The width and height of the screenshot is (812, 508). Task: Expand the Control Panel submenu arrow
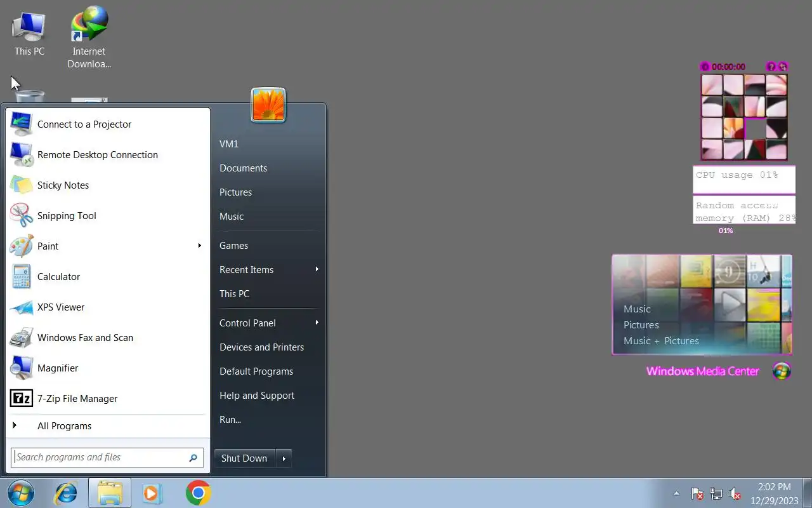(317, 323)
